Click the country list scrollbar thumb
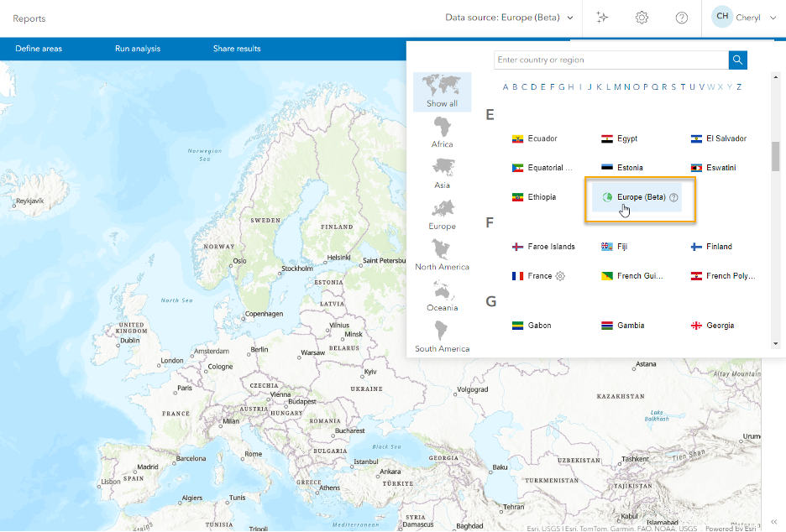786x532 pixels. click(x=775, y=156)
